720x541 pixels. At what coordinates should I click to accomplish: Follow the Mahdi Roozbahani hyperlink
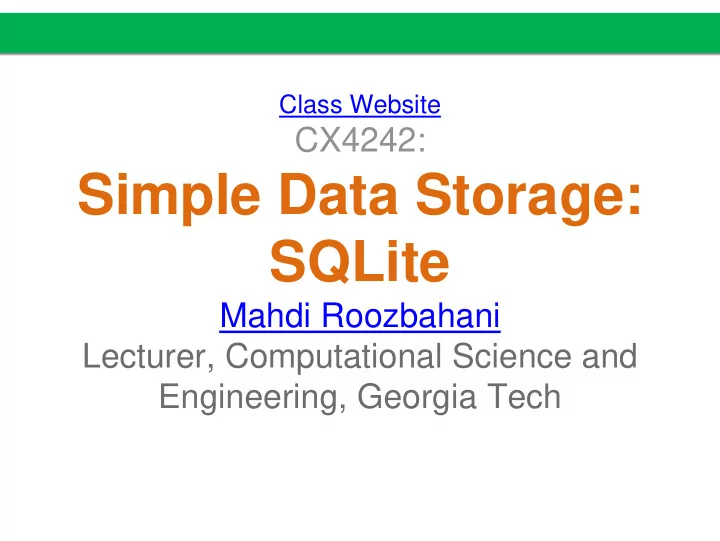tap(360, 316)
